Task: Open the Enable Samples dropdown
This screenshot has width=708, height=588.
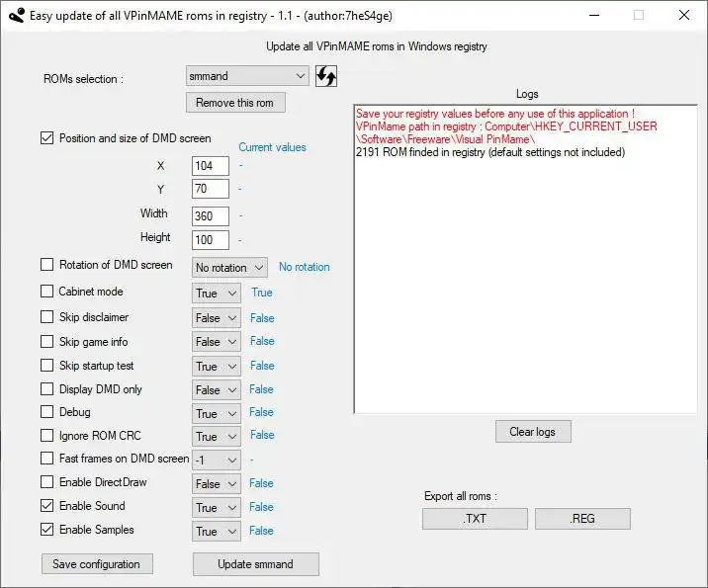Action: (x=217, y=531)
